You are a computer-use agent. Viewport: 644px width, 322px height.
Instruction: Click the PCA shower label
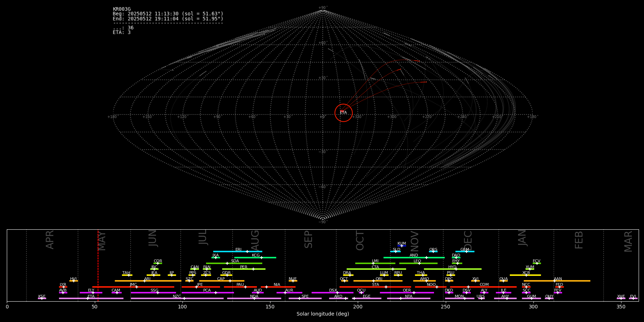[207, 291]
